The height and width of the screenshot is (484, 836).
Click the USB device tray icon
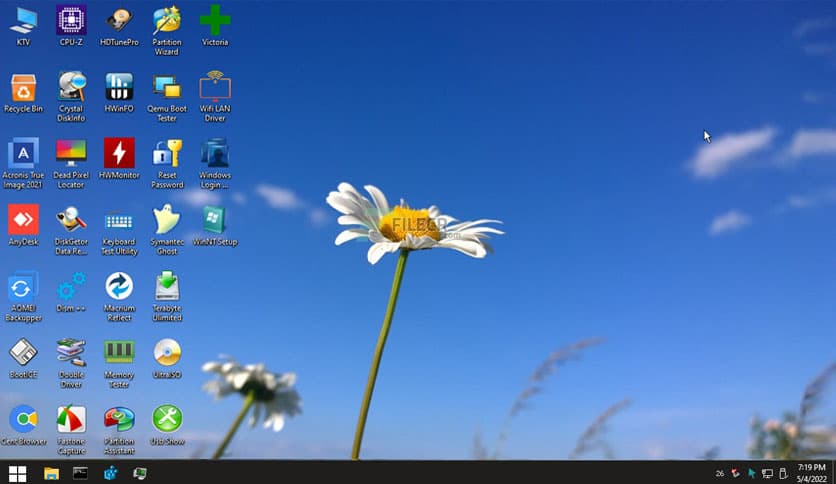pos(783,473)
